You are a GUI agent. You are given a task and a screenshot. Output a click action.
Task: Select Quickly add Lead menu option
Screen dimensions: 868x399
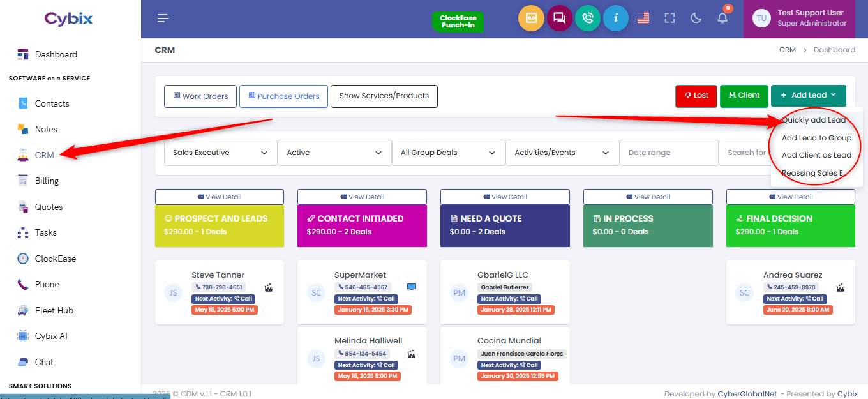814,120
